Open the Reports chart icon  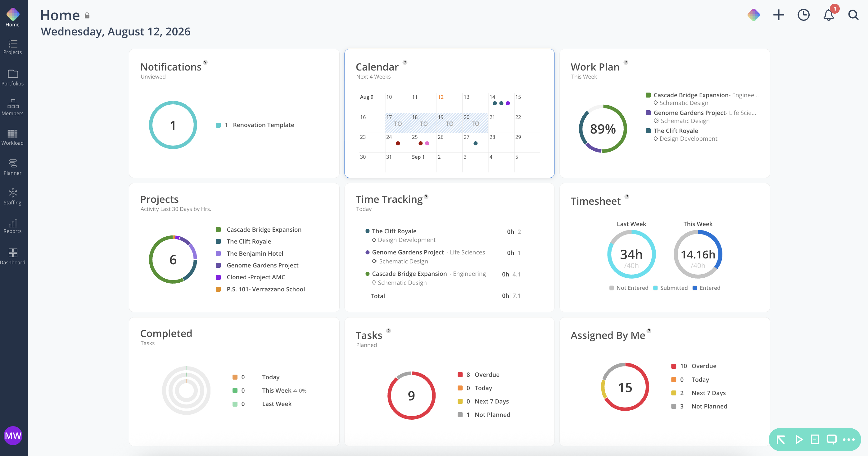(x=12, y=226)
